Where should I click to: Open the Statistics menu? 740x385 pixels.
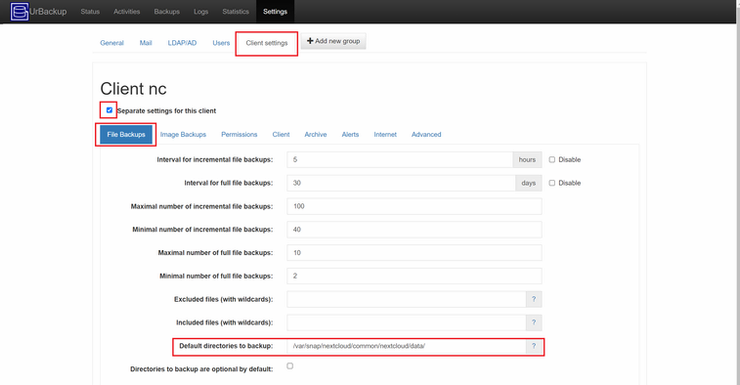tap(235, 11)
